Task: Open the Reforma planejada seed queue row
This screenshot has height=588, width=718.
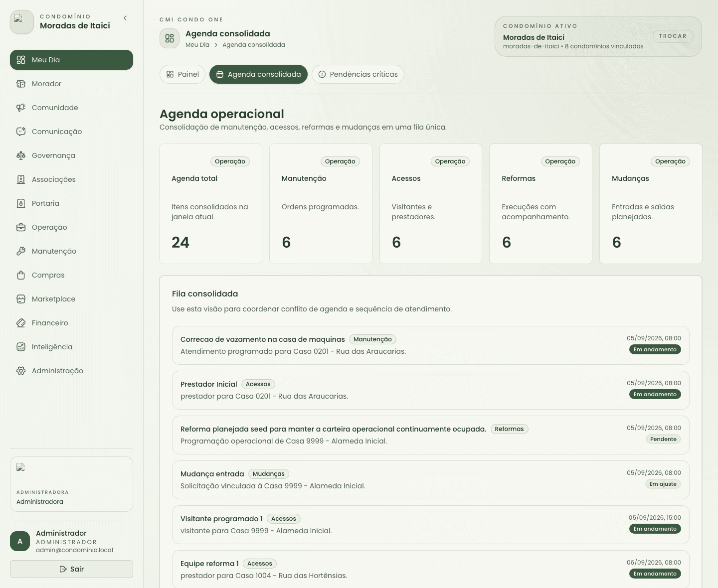Action: (x=431, y=435)
